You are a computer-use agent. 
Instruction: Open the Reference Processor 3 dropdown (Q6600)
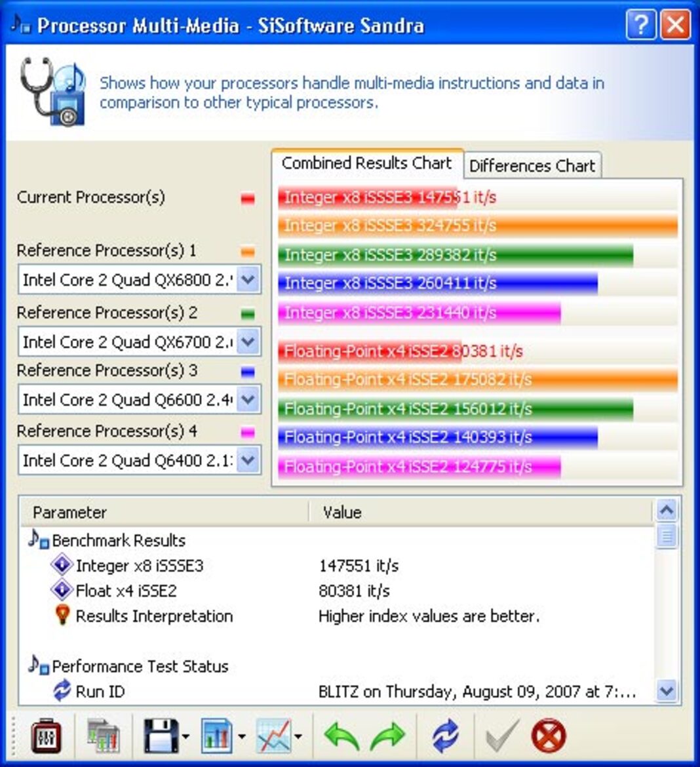click(x=248, y=399)
